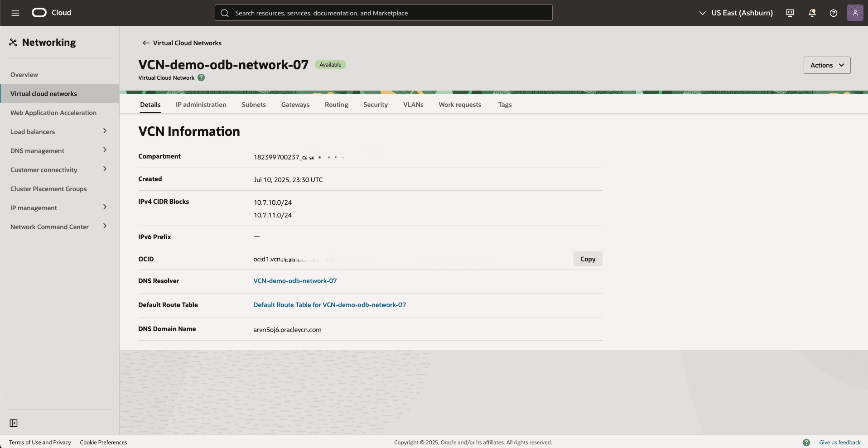Collapse the sidebar with the bottom-left icon
The height and width of the screenshot is (448, 868).
pyautogui.click(x=14, y=423)
